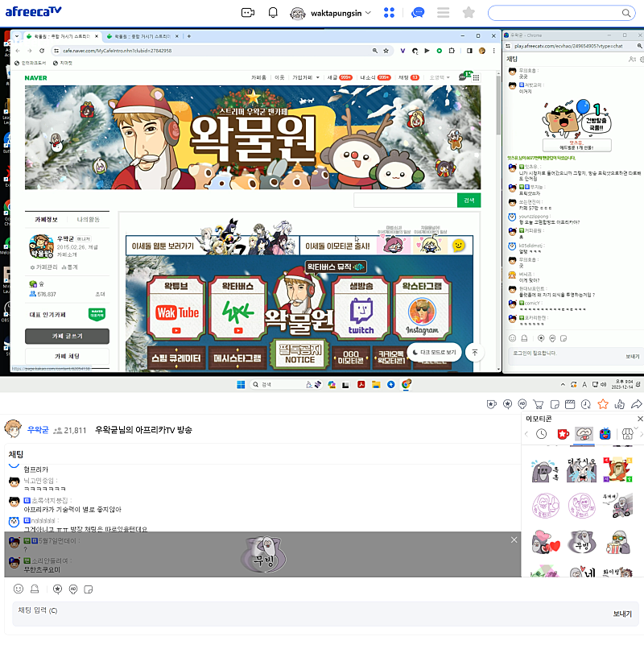Screen dimensions: 644x645
Task: Click the 왁스타그램 Instagram tile
Action: coord(423,308)
